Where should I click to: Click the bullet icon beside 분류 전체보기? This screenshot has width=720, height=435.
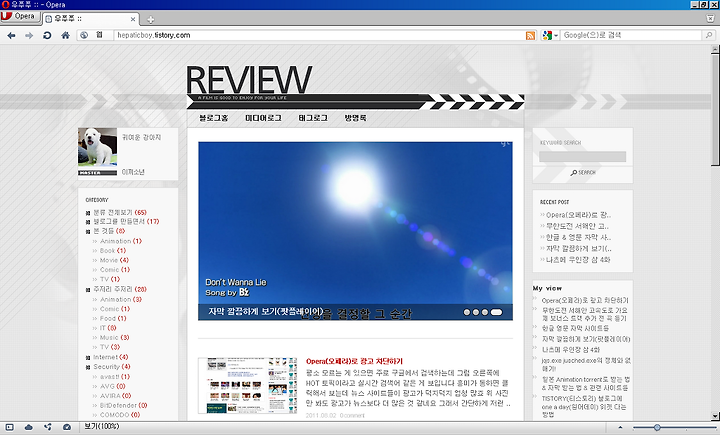(88, 213)
